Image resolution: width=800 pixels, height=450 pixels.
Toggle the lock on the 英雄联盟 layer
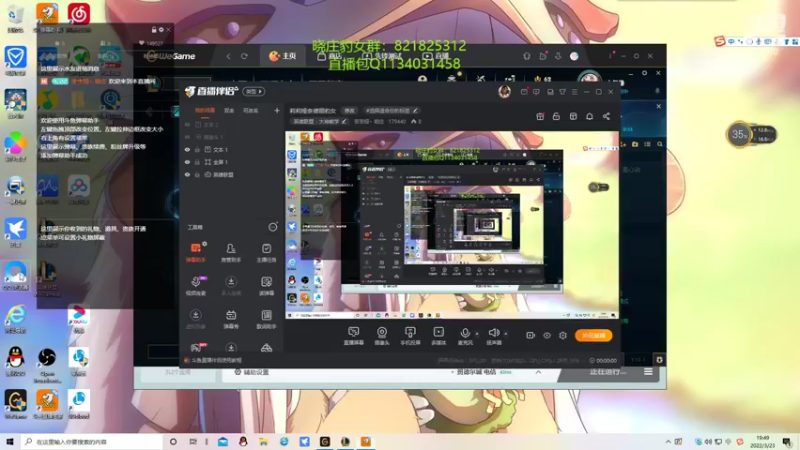197,174
